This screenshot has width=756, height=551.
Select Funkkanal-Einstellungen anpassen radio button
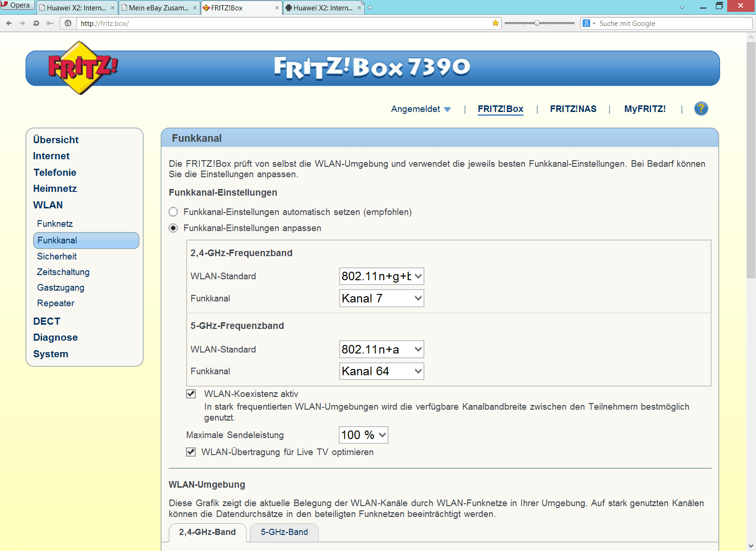click(173, 228)
